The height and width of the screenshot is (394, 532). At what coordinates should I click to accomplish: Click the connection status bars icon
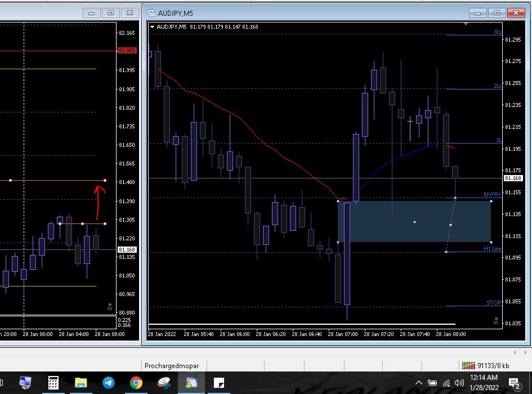tap(468, 365)
